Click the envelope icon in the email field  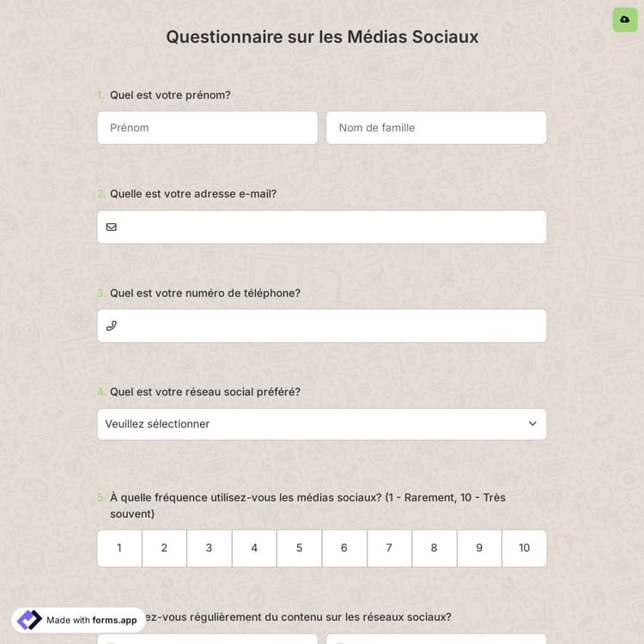coord(111,227)
